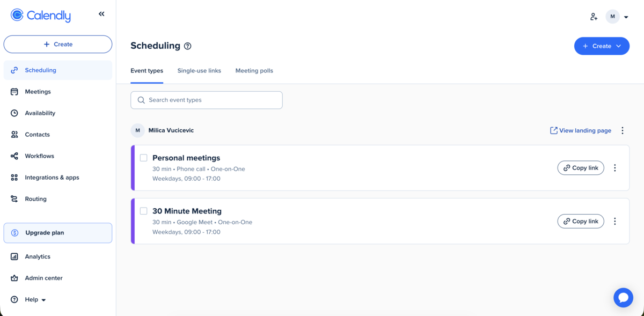Expand the account avatar menu

tap(617, 16)
